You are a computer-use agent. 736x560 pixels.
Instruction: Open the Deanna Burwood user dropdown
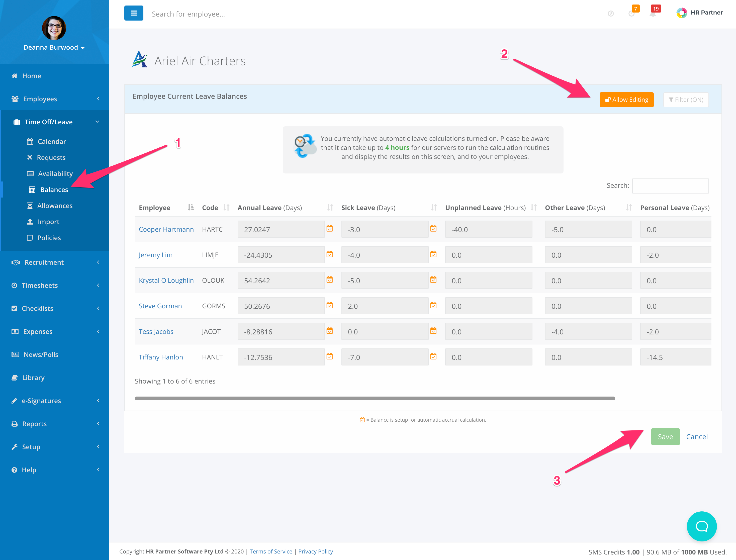[x=54, y=47]
